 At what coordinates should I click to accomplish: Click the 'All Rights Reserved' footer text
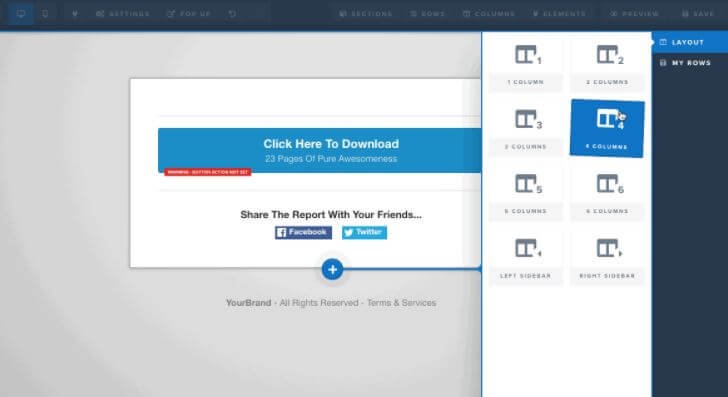[319, 303]
